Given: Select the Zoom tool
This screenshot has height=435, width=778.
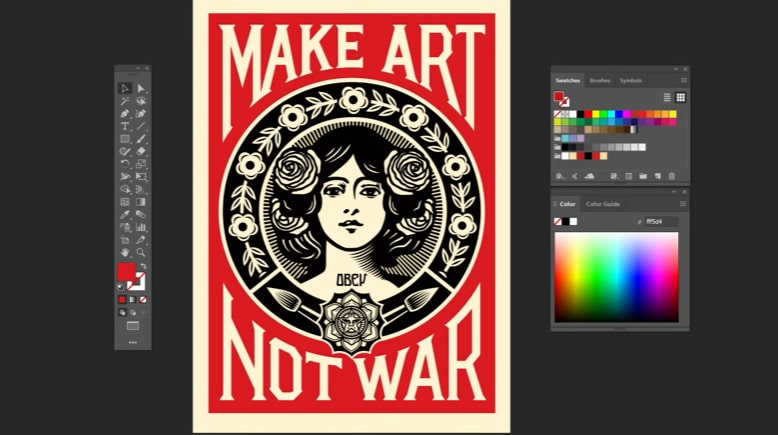Looking at the screenshot, I should click(141, 252).
